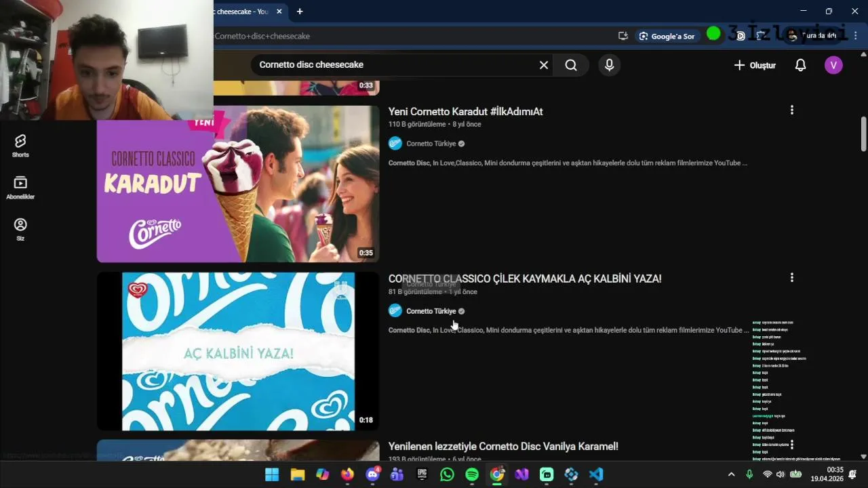Screen dimensions: 868x488
Task: Open the Chrome profile chip
Action: pos(812,36)
